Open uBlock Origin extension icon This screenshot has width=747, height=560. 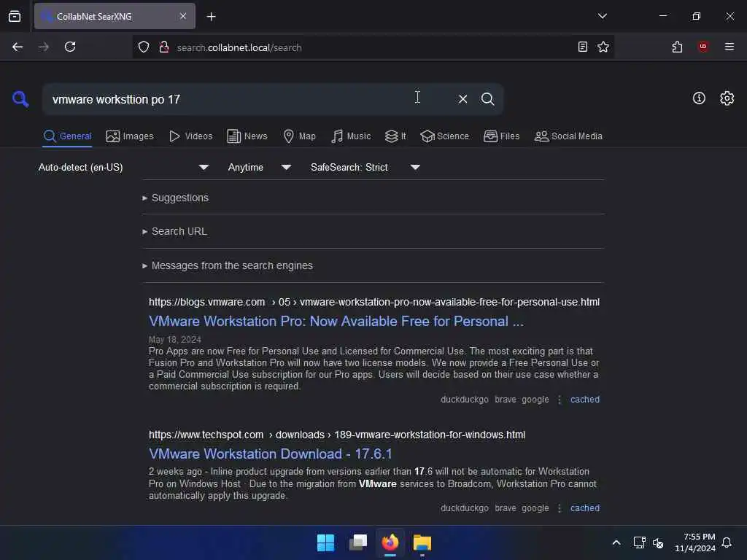[703, 47]
